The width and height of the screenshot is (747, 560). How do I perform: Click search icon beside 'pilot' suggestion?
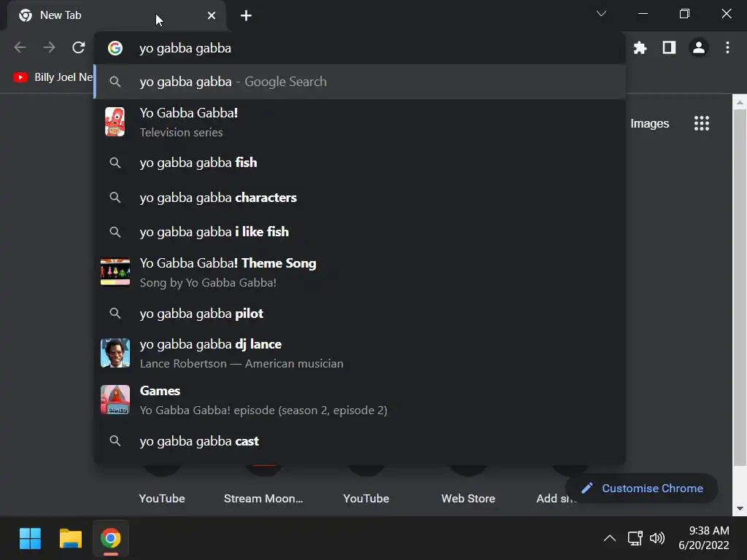[x=115, y=314]
